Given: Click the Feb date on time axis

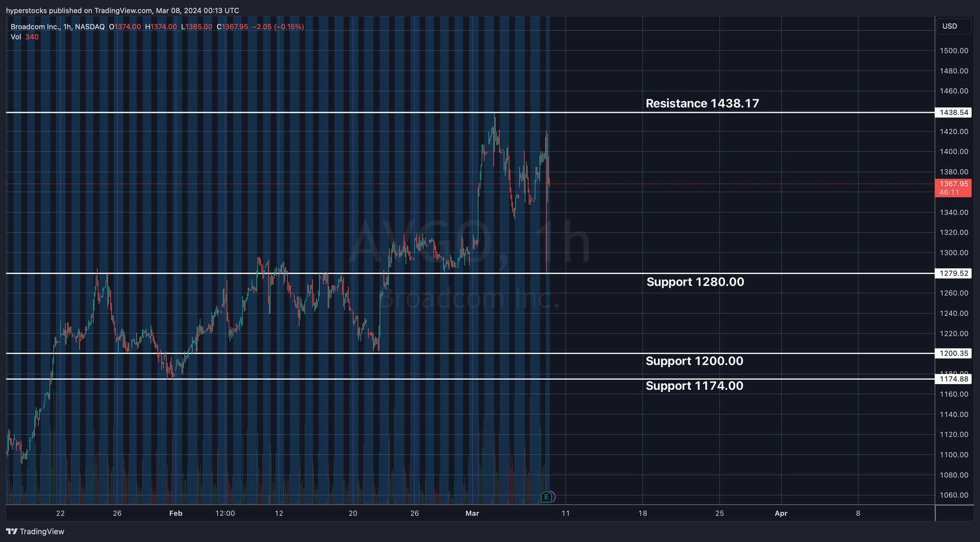Looking at the screenshot, I should click(176, 513).
